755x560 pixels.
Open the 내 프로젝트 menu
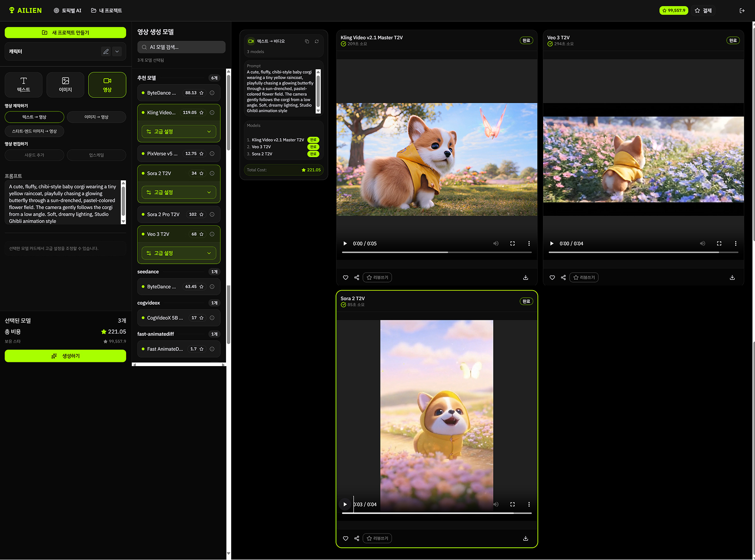pyautogui.click(x=107, y=10)
